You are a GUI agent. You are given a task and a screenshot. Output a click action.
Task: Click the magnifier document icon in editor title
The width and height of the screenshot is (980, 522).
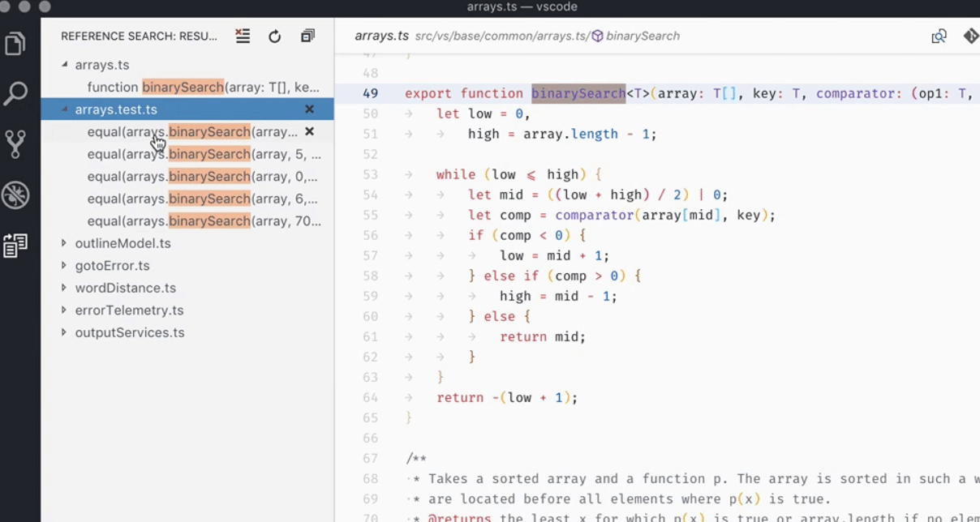(x=939, y=36)
